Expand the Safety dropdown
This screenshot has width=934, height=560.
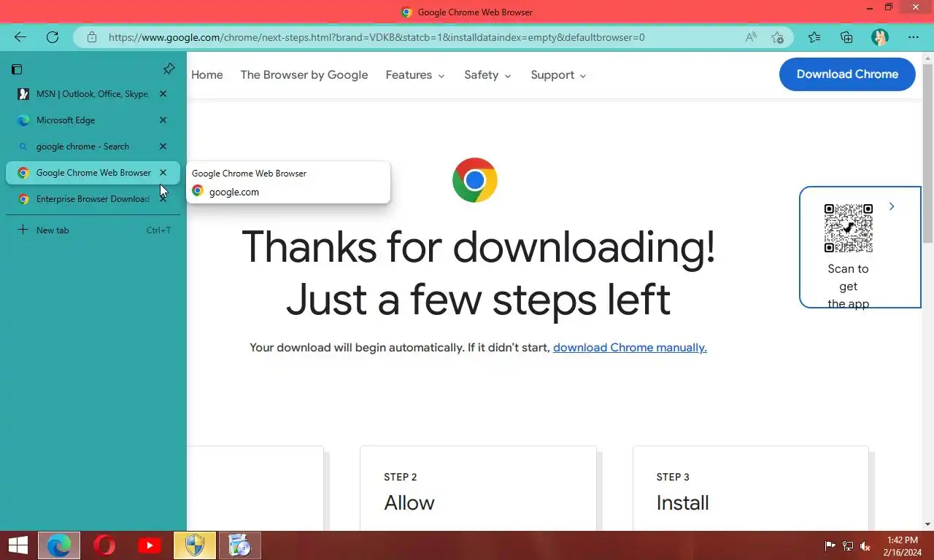pyautogui.click(x=487, y=75)
